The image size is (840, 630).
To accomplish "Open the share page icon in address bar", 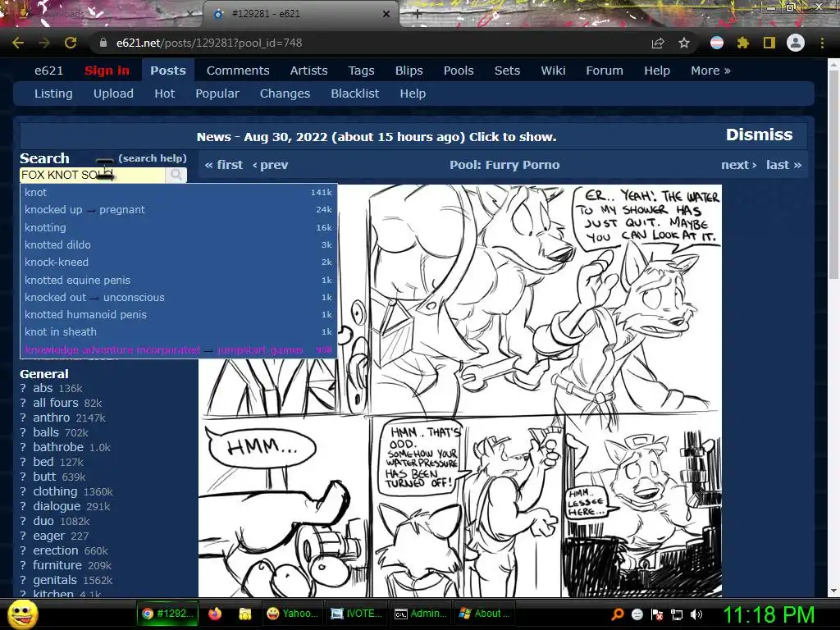I will click(658, 43).
